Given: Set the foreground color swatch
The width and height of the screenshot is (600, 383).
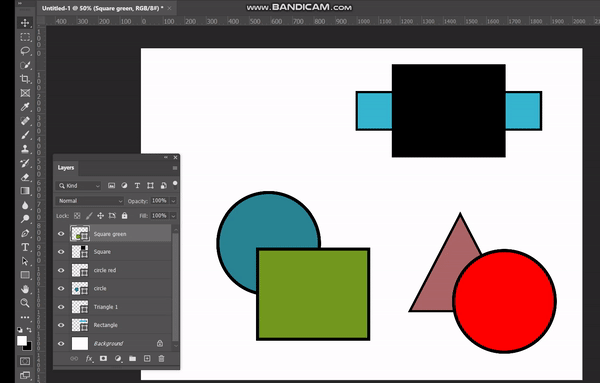Looking at the screenshot, I should (22, 341).
